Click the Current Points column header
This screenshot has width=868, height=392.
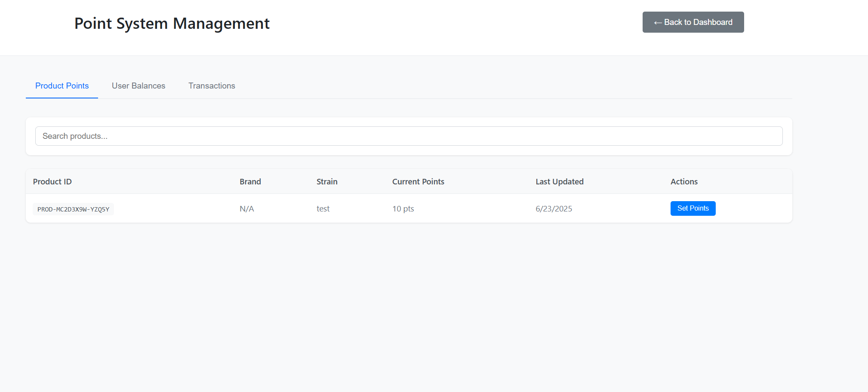(418, 182)
